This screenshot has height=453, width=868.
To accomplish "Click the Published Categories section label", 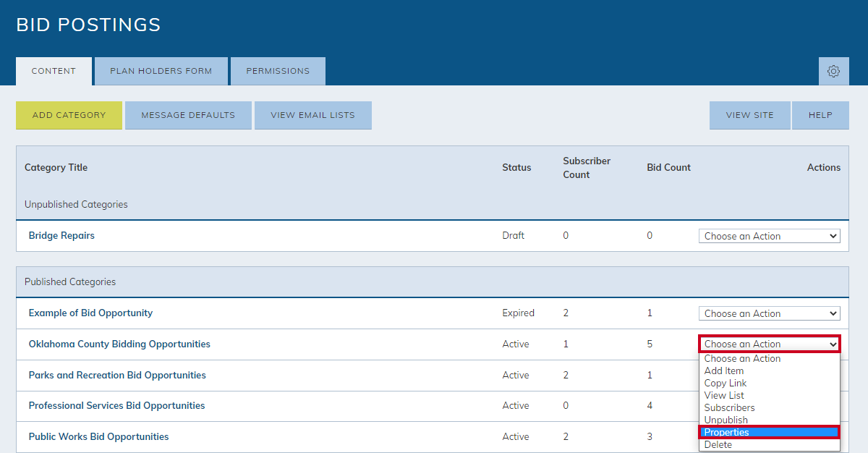I will 70,281.
